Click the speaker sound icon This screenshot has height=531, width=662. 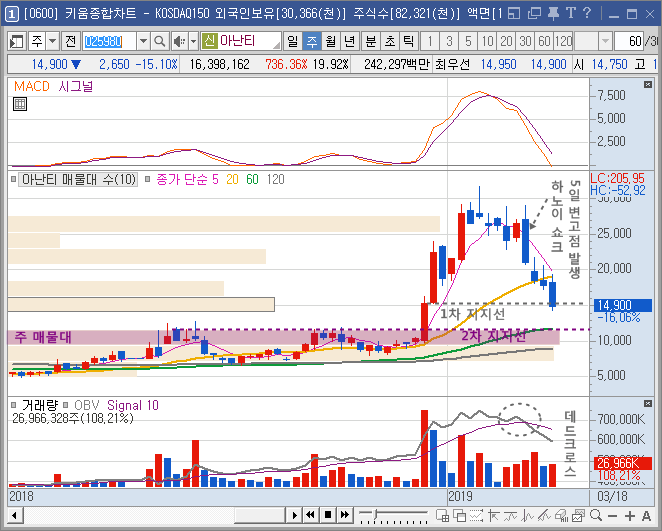(x=179, y=41)
